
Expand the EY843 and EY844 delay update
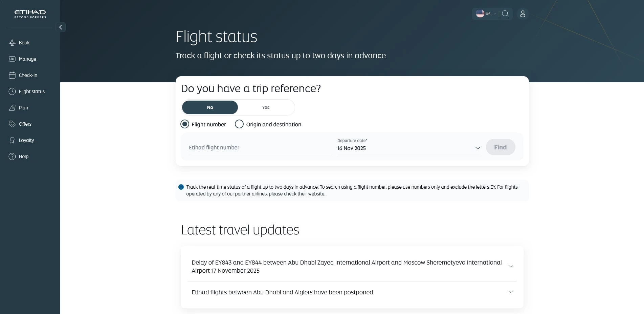pyautogui.click(x=511, y=266)
